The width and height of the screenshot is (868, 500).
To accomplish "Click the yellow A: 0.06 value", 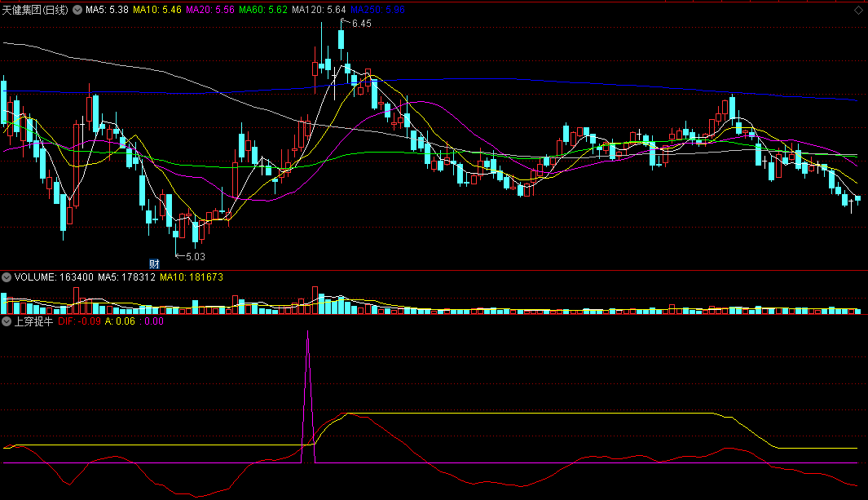I will click(x=120, y=321).
